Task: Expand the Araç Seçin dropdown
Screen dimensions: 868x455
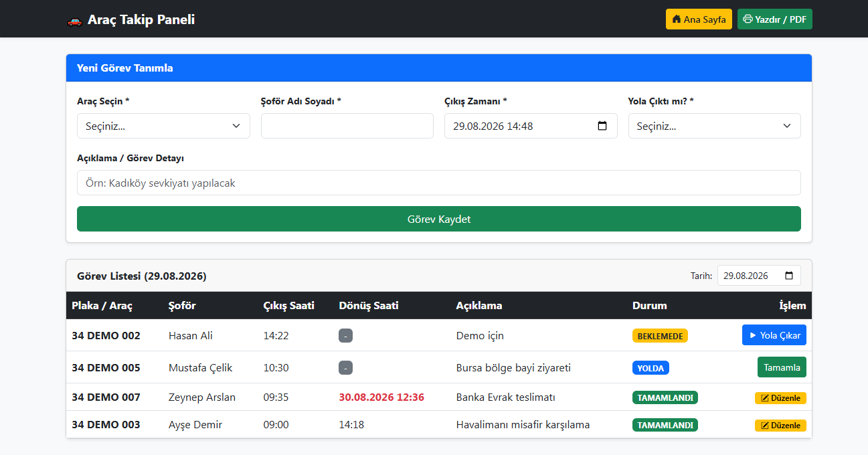Action: coord(163,126)
